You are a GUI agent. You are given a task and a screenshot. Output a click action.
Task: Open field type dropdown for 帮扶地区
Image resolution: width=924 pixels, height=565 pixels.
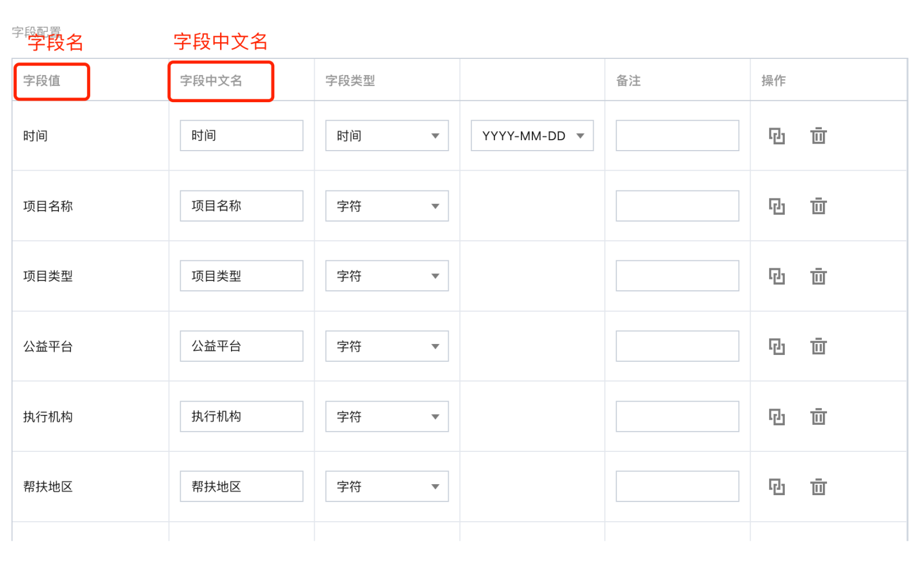[387, 487]
